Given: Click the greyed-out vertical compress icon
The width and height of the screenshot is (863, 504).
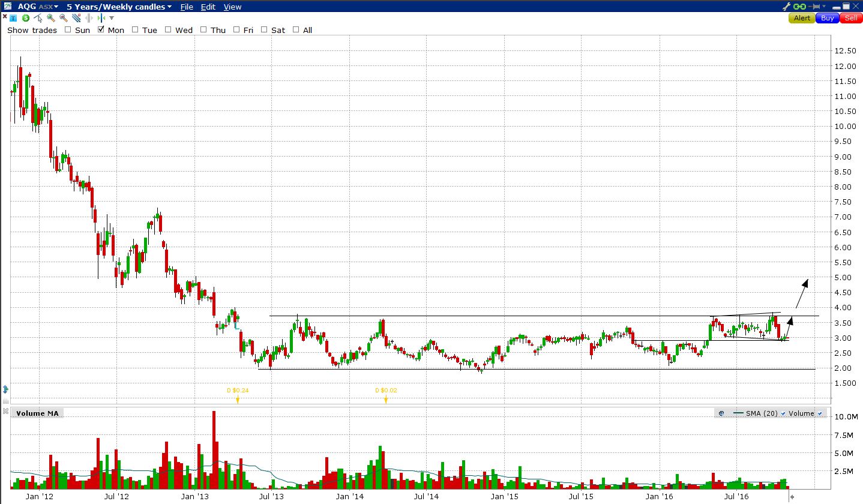Looking at the screenshot, I should 89,18.
